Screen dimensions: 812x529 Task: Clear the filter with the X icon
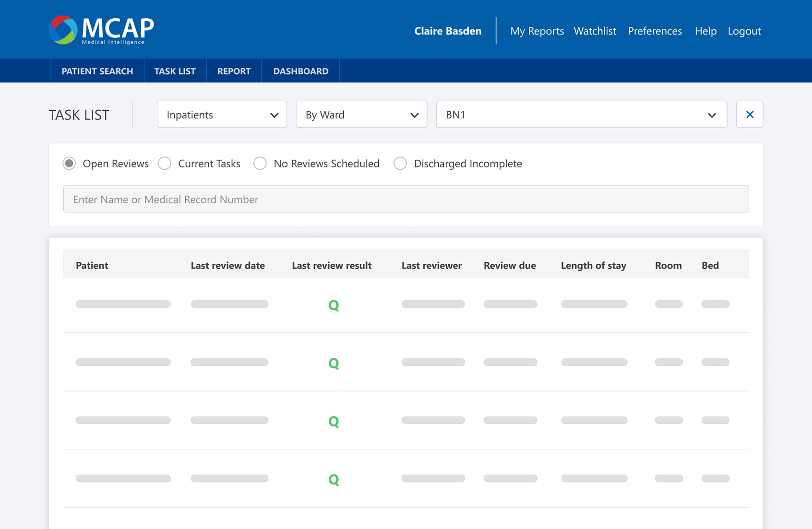750,114
